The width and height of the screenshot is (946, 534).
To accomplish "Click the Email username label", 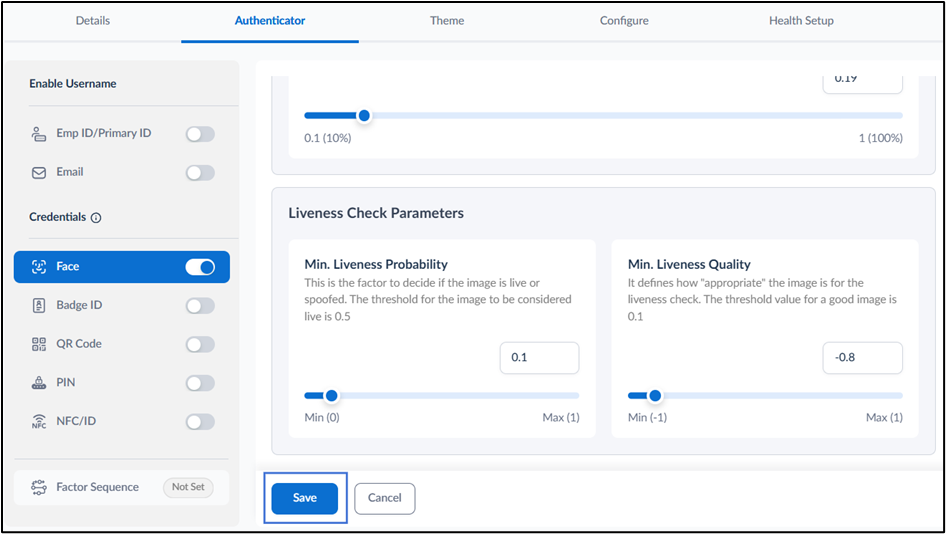I will tap(70, 172).
